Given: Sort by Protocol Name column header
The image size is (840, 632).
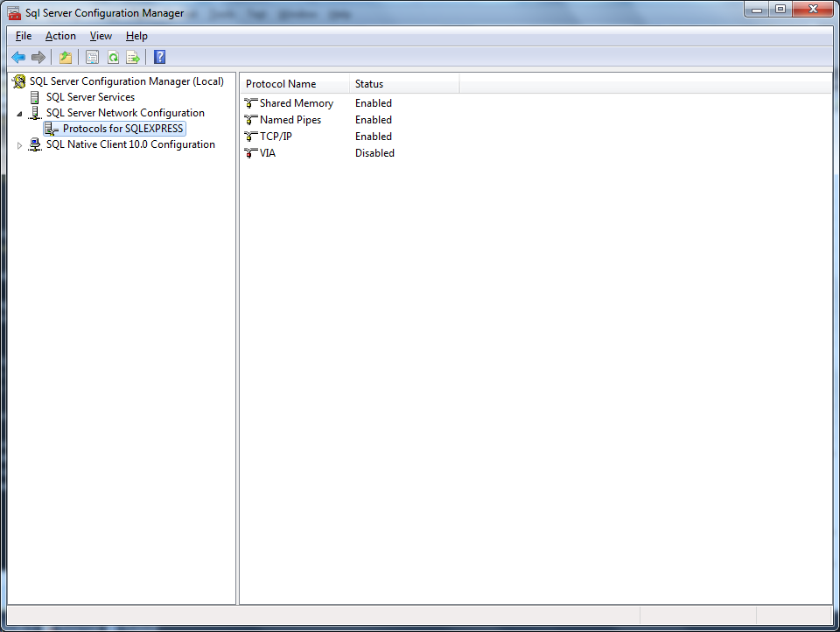Looking at the screenshot, I should [x=295, y=84].
